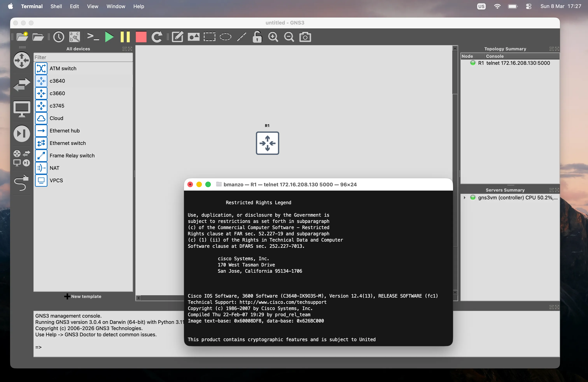This screenshot has height=382, width=588.
Task: Expand the gns3vm controller entry
Action: (465, 198)
